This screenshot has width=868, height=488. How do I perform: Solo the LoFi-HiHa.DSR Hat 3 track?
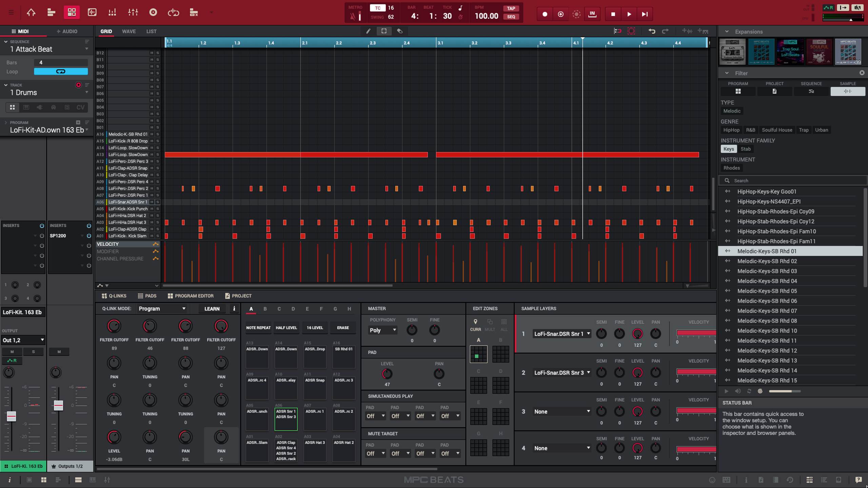click(x=158, y=222)
